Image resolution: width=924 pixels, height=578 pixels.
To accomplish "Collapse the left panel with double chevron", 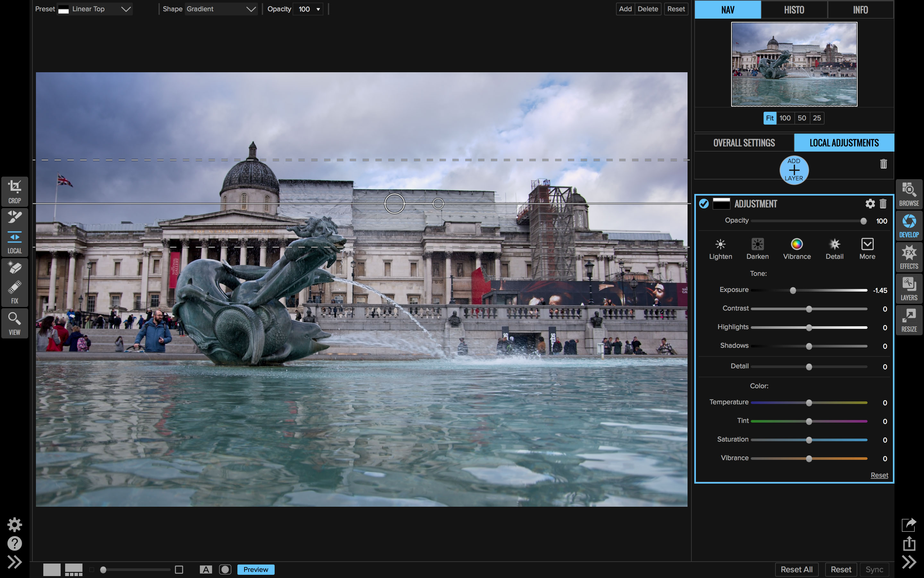I will [14, 562].
